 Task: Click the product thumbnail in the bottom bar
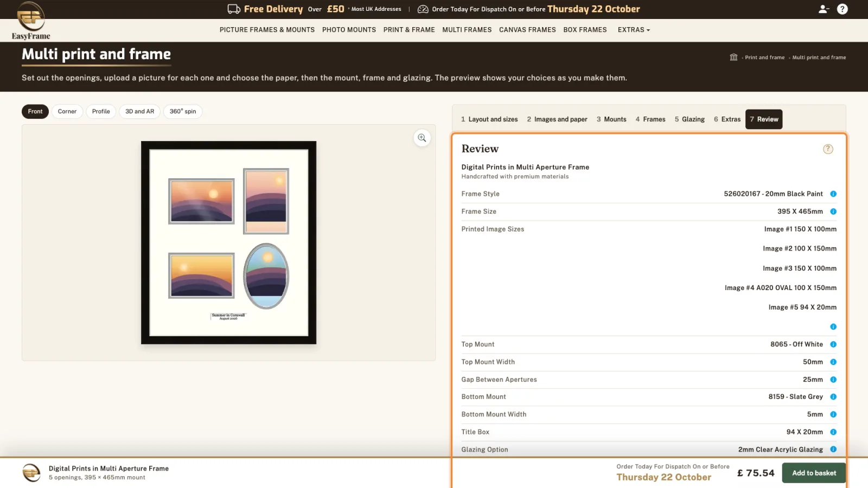pos(31,473)
